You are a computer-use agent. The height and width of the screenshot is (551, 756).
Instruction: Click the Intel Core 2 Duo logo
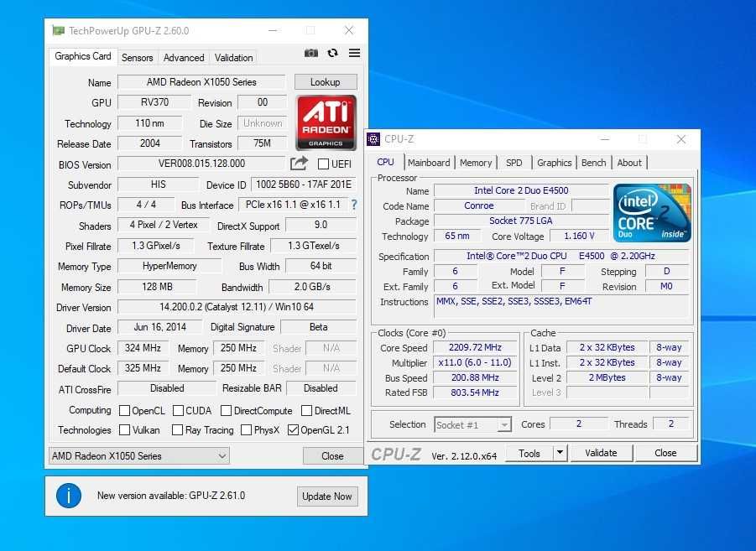click(652, 212)
